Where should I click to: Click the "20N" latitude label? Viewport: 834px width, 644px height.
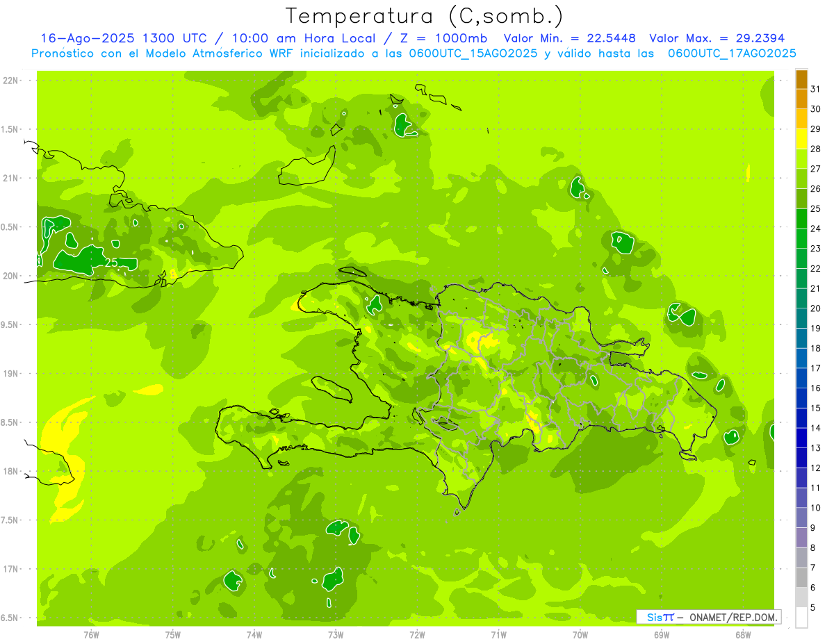coord(10,276)
